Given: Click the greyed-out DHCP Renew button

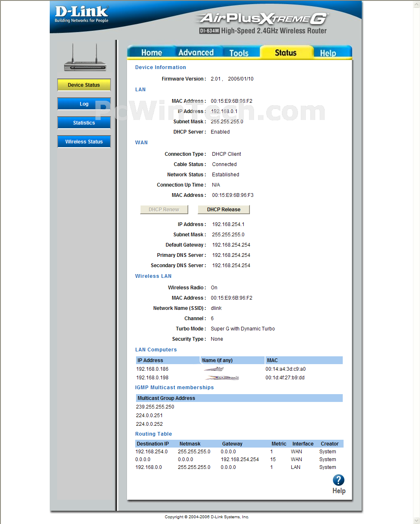Looking at the screenshot, I should pos(164,210).
